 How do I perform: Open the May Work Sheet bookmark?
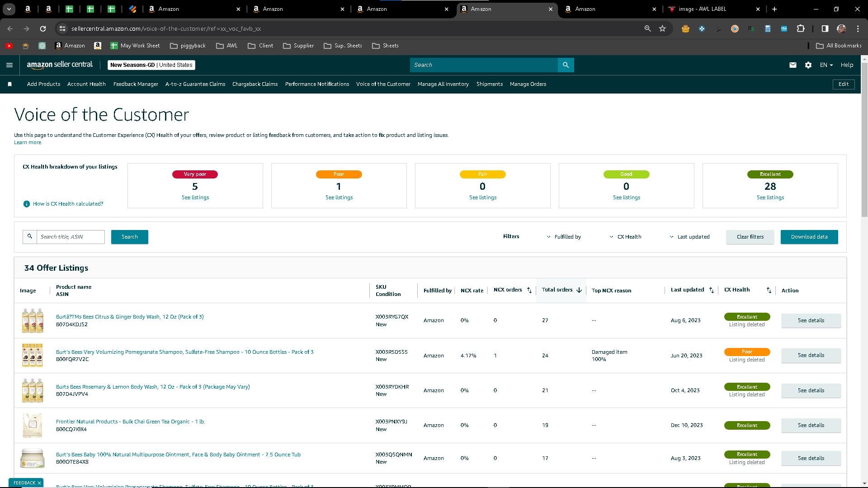135,46
